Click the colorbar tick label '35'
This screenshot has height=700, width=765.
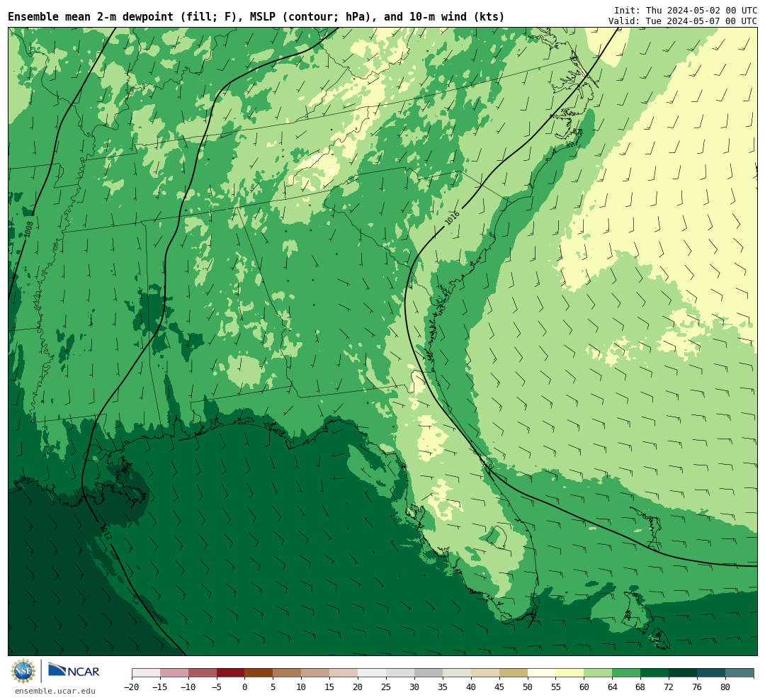(x=443, y=687)
